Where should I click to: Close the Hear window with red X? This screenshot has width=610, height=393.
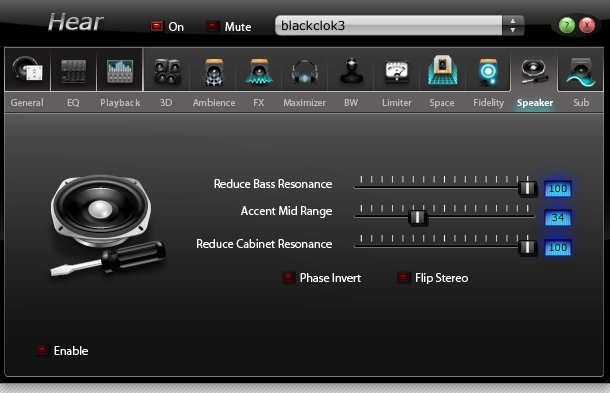pos(587,25)
